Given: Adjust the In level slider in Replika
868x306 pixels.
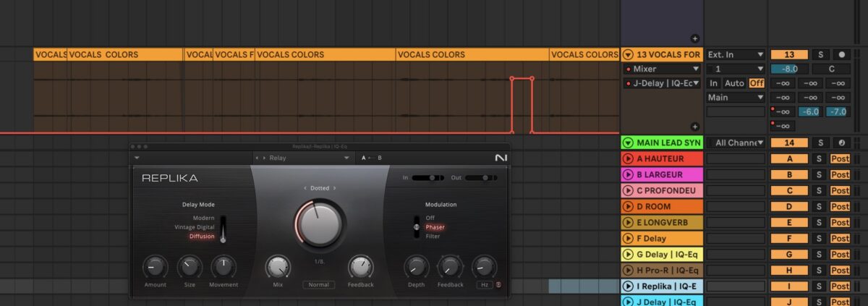Looking at the screenshot, I should [x=427, y=177].
